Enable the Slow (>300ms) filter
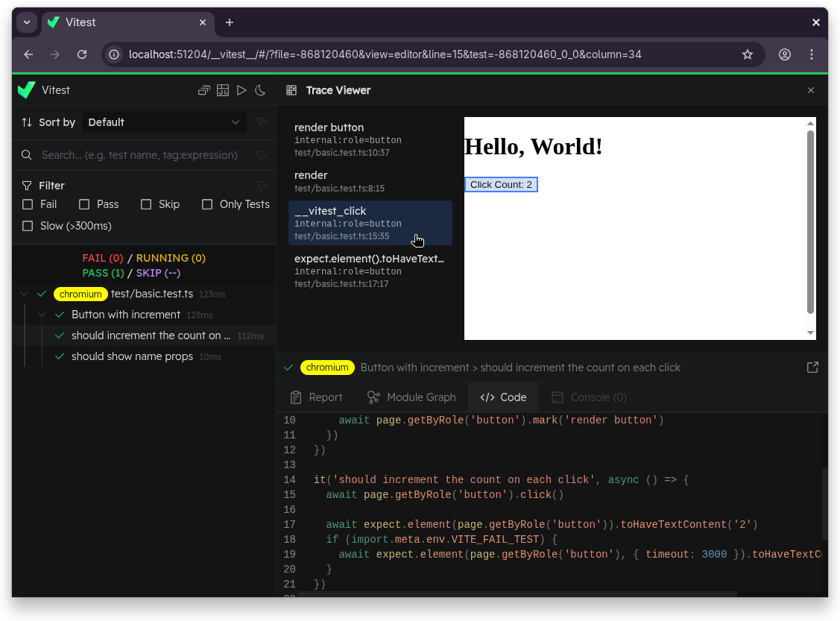The height and width of the screenshot is (621, 840). (28, 226)
